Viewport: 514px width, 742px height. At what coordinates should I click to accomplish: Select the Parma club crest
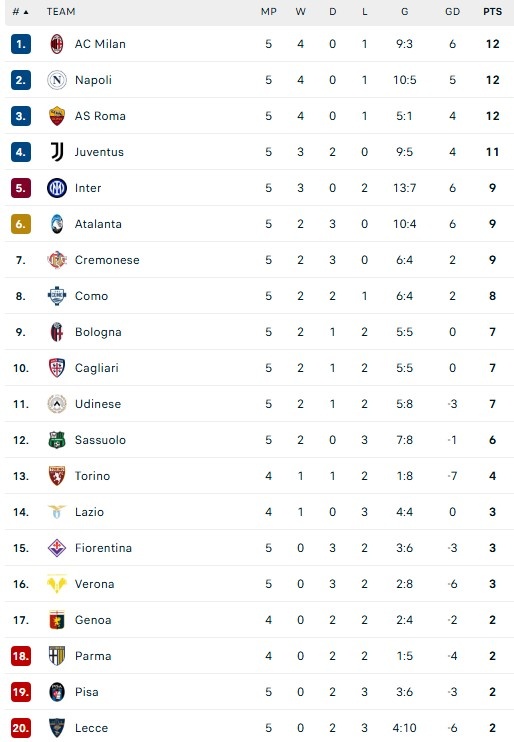(57, 656)
